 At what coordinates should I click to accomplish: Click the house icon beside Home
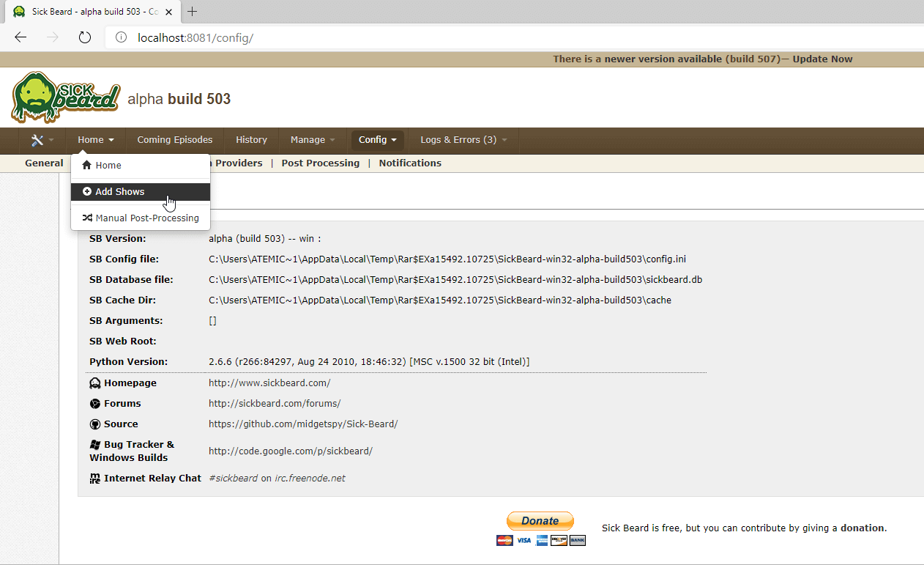(x=87, y=165)
